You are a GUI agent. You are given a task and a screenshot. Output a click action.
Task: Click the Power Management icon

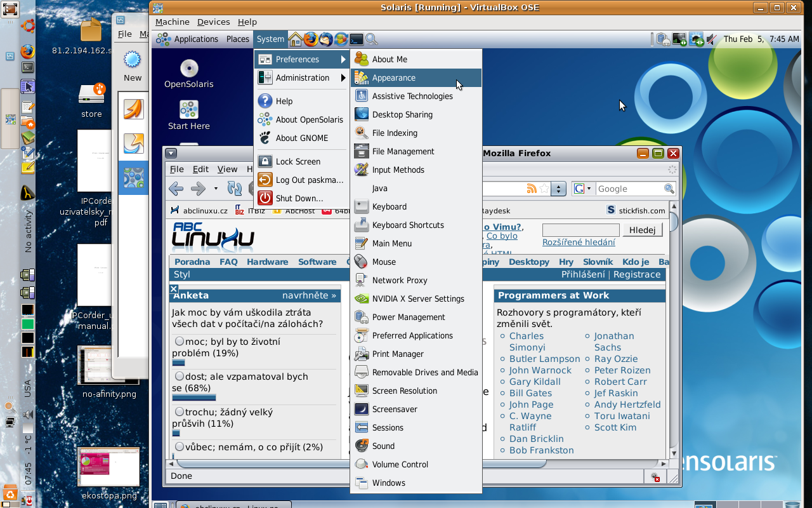click(x=361, y=317)
